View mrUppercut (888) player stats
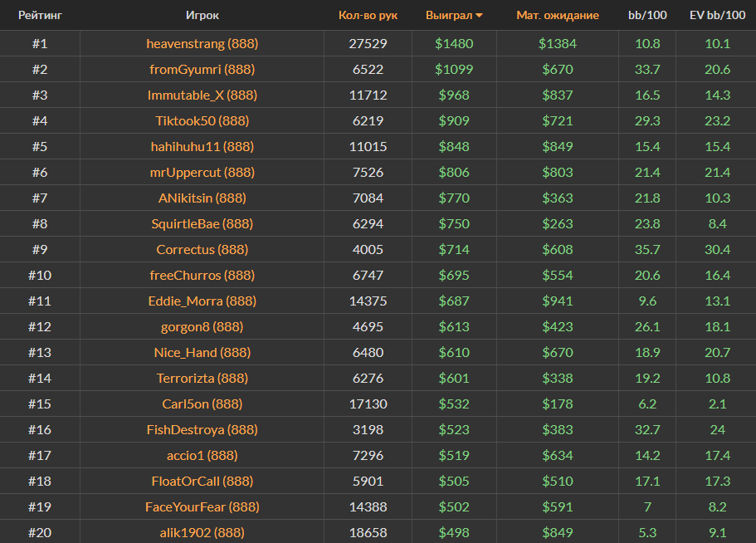 click(202, 172)
